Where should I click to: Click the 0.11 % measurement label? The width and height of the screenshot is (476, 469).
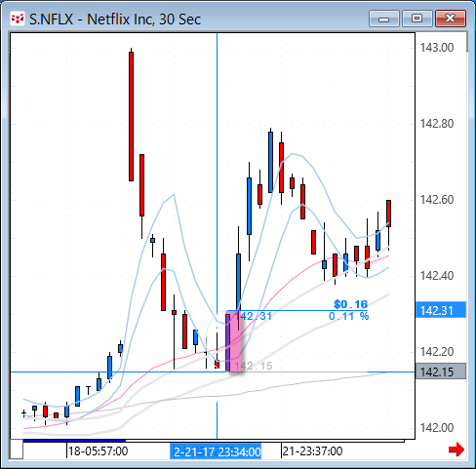click(348, 316)
